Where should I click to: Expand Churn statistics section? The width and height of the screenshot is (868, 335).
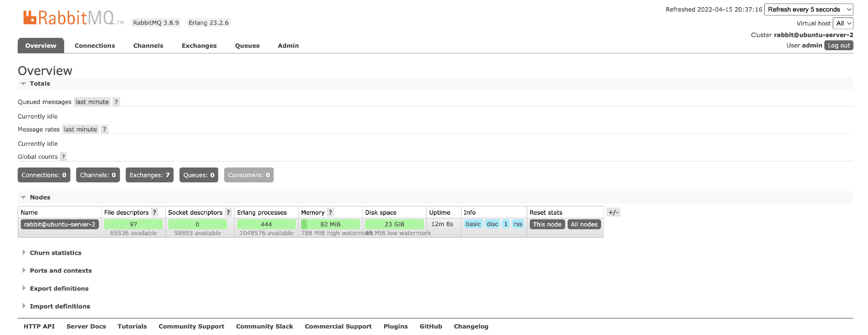55,253
